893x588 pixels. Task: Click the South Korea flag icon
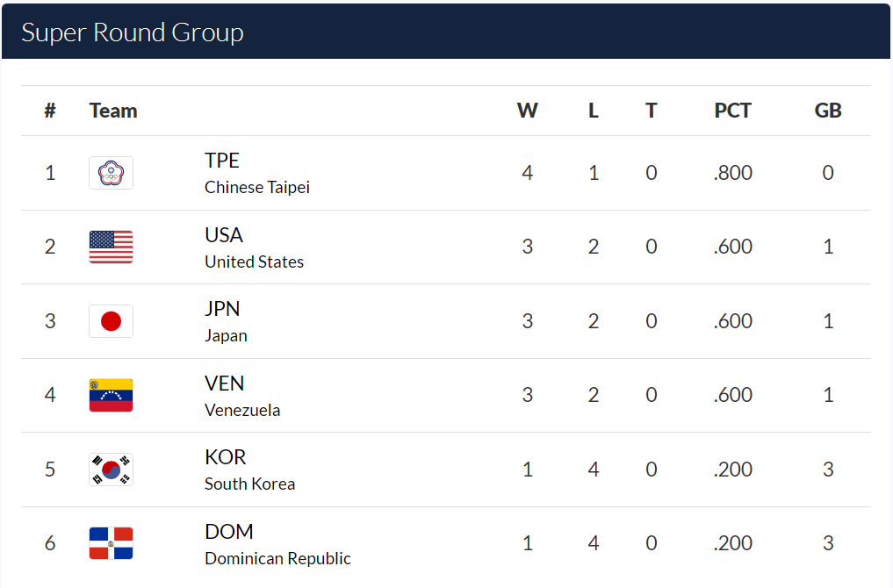click(x=111, y=470)
